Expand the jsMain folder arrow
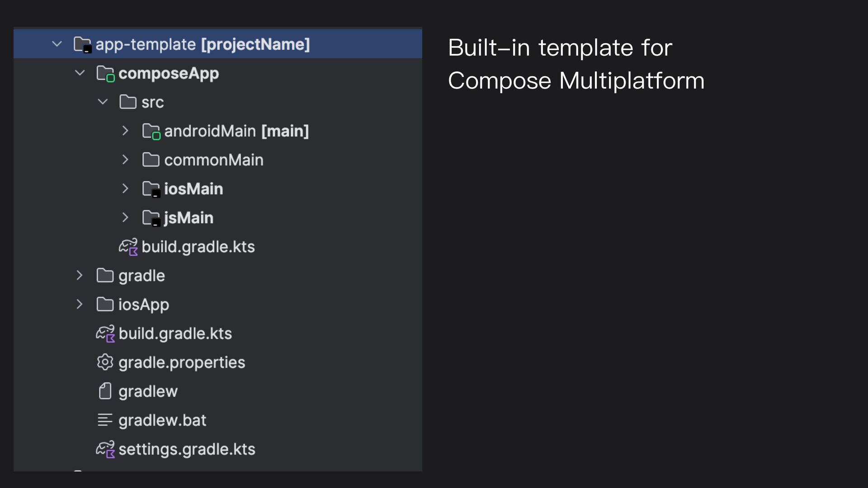Image resolution: width=868 pixels, height=488 pixels. coord(125,218)
